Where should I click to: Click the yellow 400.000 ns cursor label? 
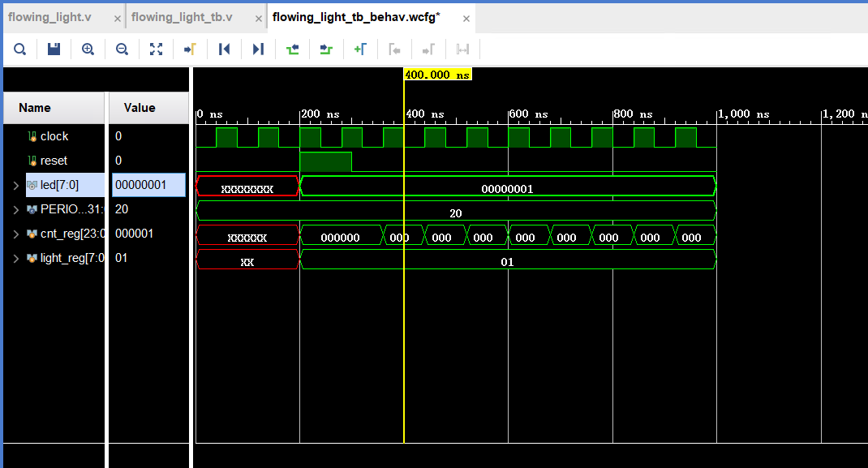point(437,75)
